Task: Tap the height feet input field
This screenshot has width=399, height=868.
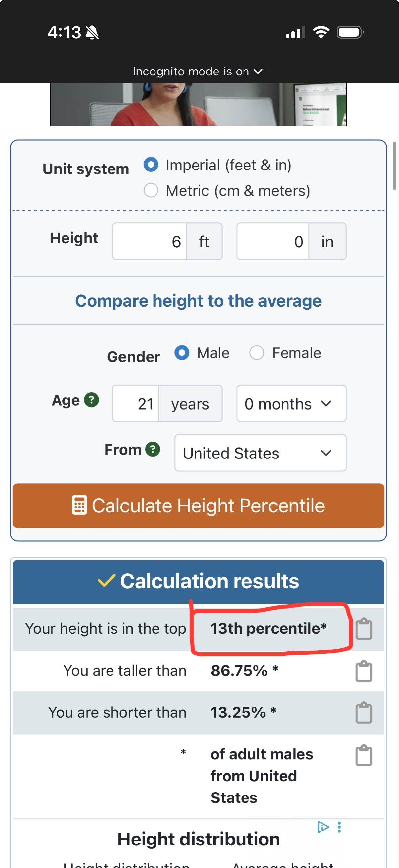Action: click(150, 241)
